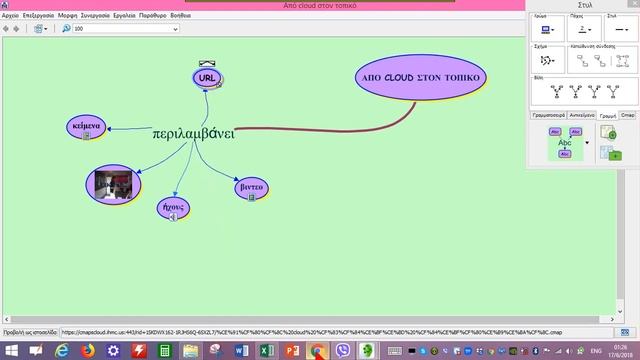
Task: Open Word from the taskbar
Action: (x=241, y=351)
